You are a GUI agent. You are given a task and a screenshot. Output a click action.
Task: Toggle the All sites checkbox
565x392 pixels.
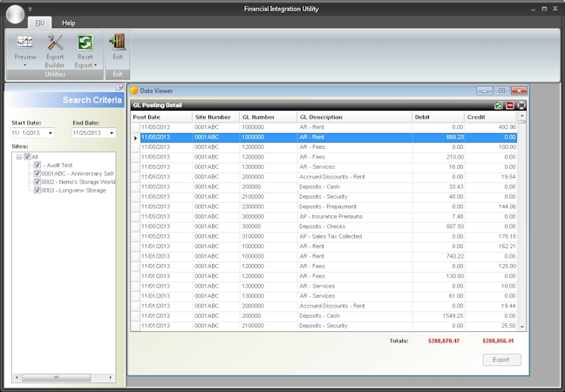[x=27, y=157]
